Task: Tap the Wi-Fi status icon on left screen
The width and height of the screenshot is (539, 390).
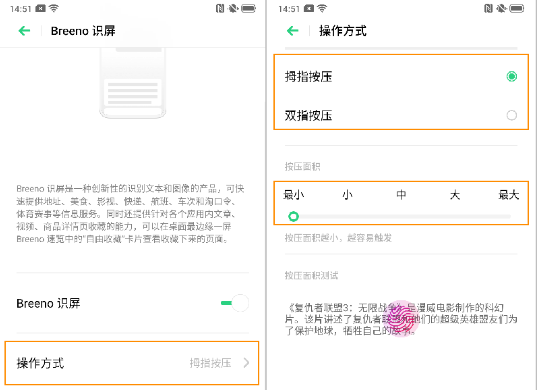Action: 54,8
